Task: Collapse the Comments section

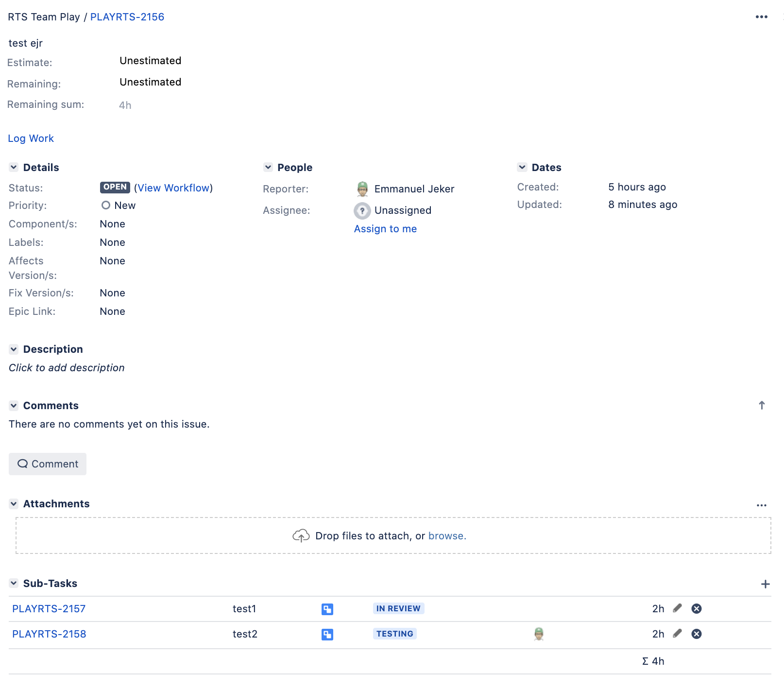Action: click(14, 406)
